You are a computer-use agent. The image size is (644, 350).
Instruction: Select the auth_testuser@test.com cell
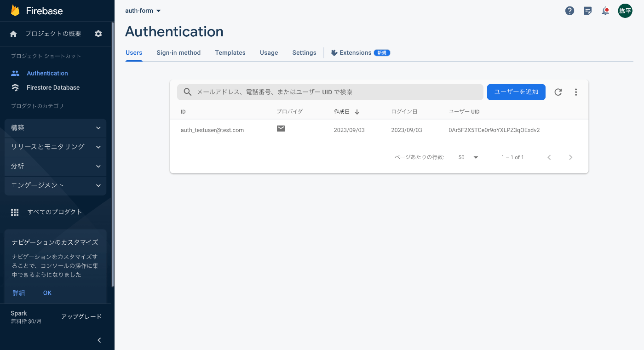(212, 130)
